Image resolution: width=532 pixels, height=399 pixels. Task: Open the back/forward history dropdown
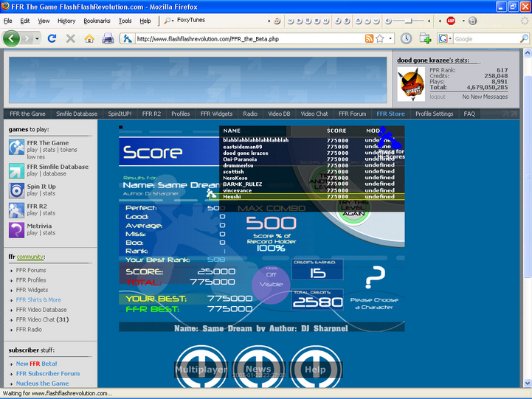[37, 38]
